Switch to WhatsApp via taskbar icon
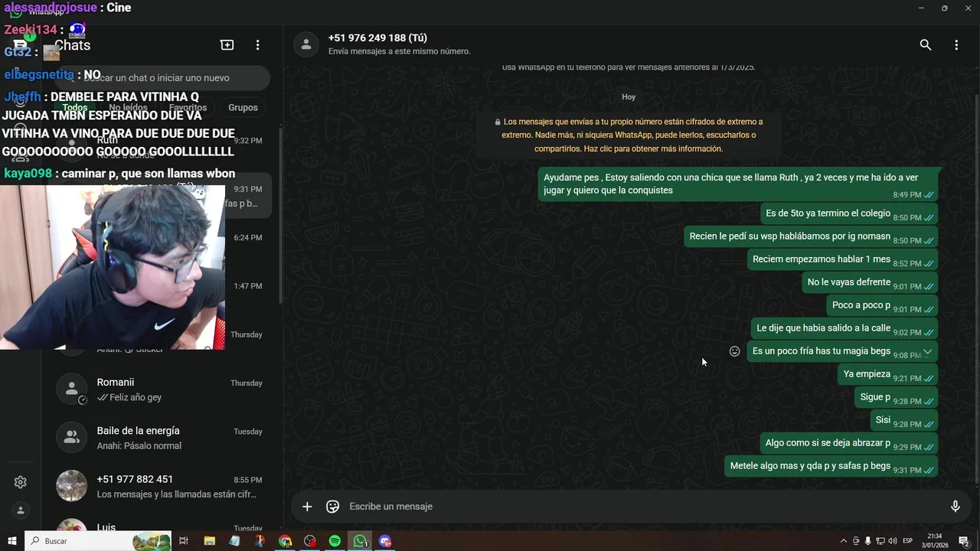The image size is (980, 551). (360, 541)
